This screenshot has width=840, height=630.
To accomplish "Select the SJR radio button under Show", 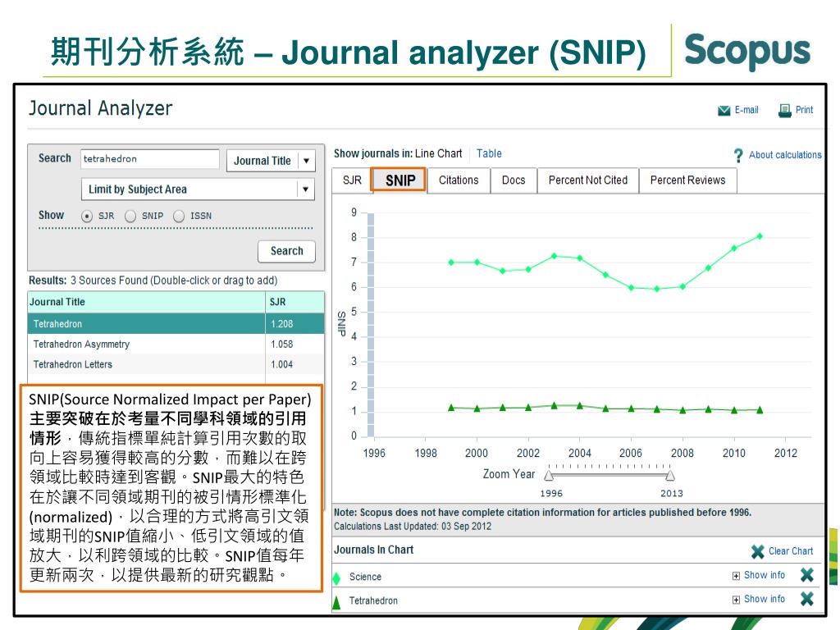I will click(x=87, y=216).
